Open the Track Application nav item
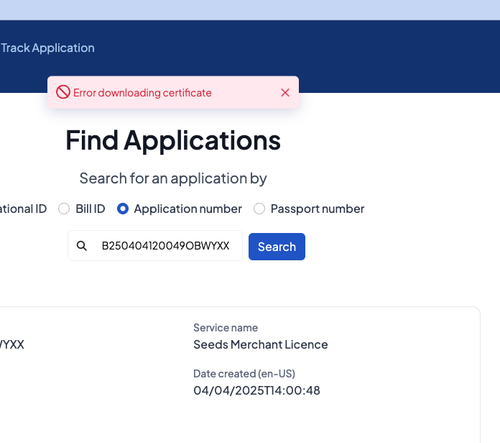The image size is (500, 443). (x=48, y=48)
